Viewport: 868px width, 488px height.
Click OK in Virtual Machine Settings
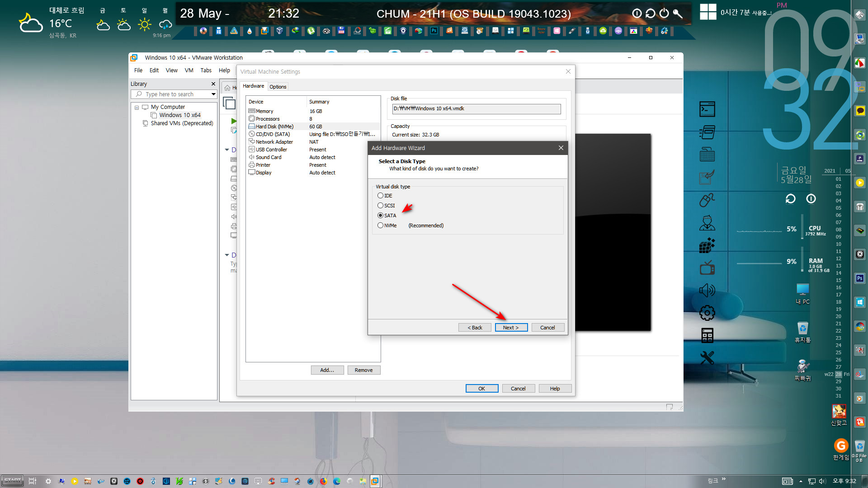click(482, 389)
